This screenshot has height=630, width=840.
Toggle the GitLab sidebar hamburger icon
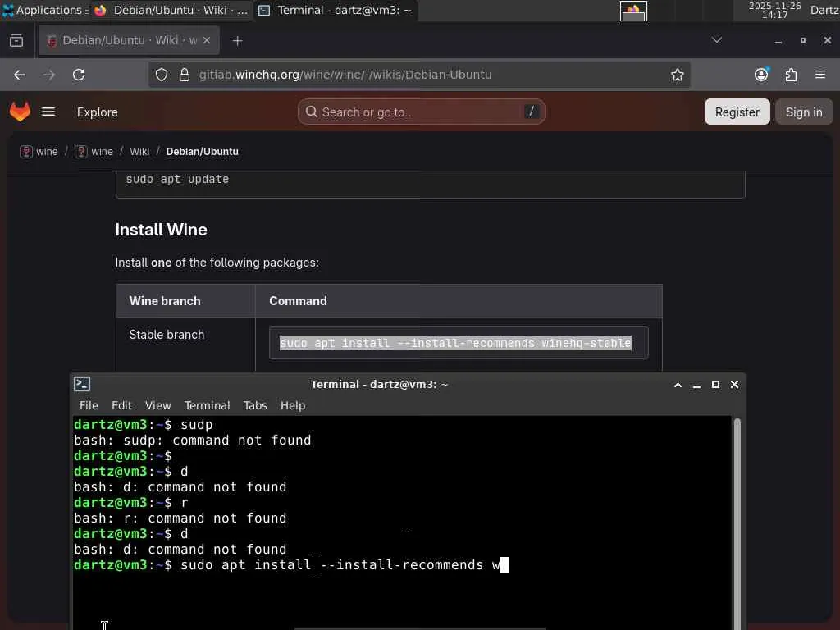click(x=48, y=112)
